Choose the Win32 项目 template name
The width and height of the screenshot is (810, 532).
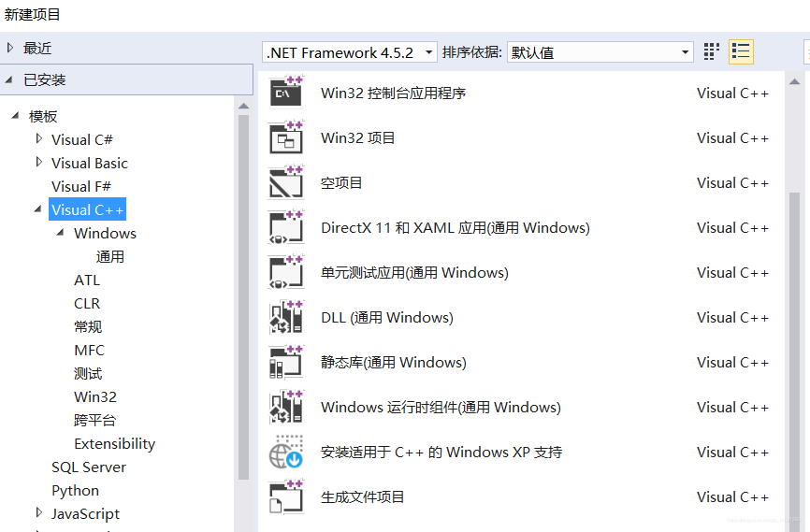coord(358,137)
